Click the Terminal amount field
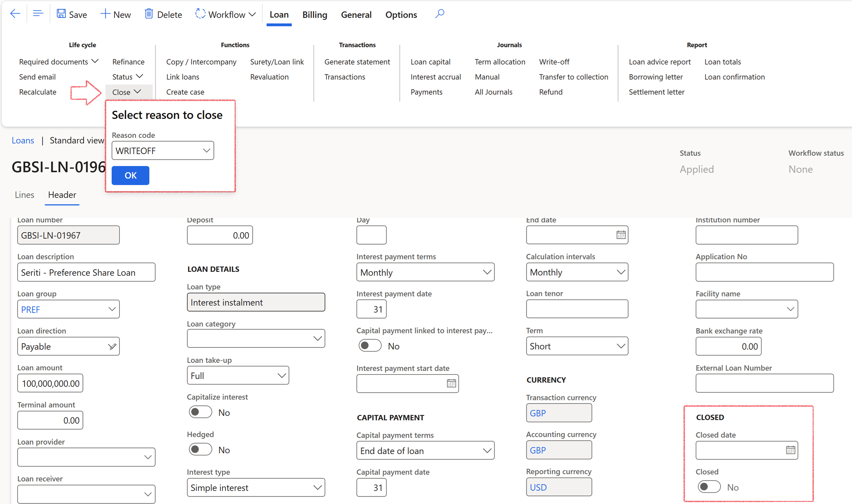 [x=50, y=420]
